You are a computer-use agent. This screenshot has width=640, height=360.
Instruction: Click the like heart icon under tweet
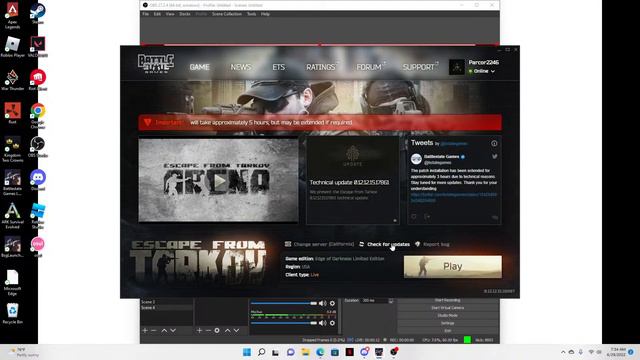coord(414,216)
